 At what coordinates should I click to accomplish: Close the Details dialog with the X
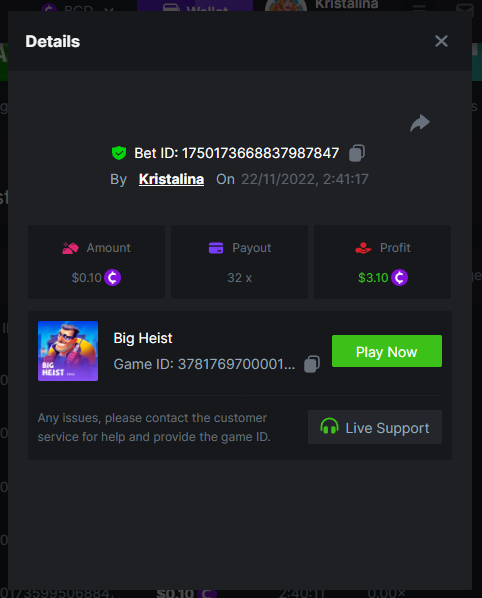tap(441, 41)
